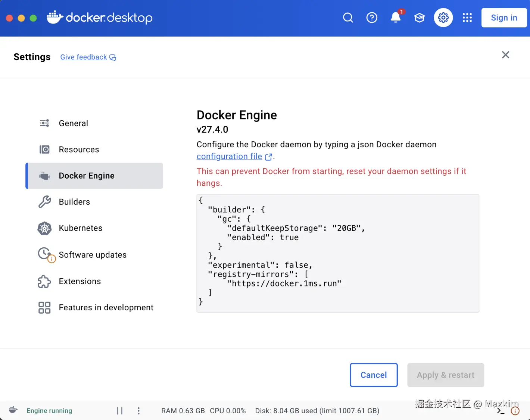Click the "defaultKeepStorage": "20GB" line
This screenshot has height=420, width=530.
tap(296, 228)
